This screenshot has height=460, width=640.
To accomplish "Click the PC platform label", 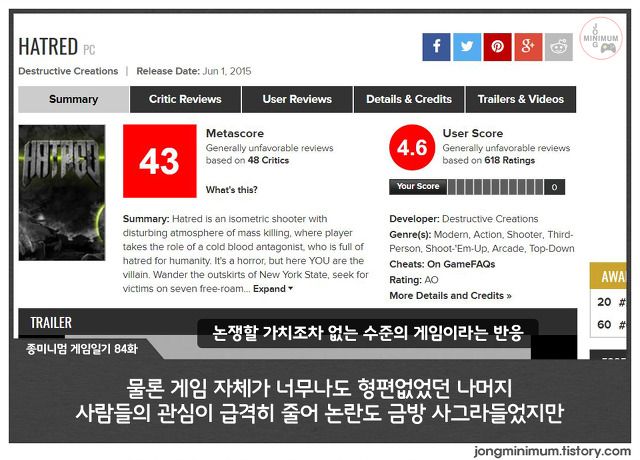I will [x=89, y=50].
